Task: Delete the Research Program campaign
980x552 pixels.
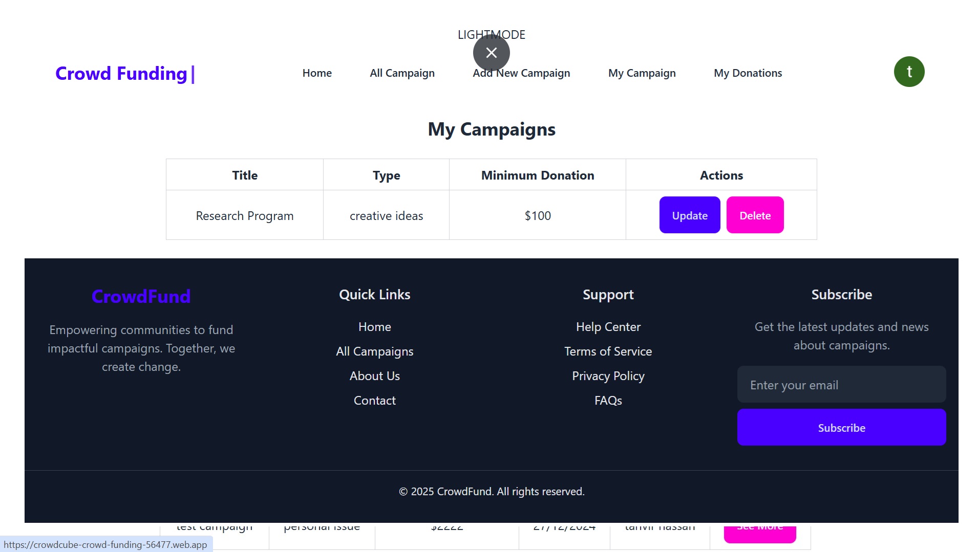Action: point(755,215)
